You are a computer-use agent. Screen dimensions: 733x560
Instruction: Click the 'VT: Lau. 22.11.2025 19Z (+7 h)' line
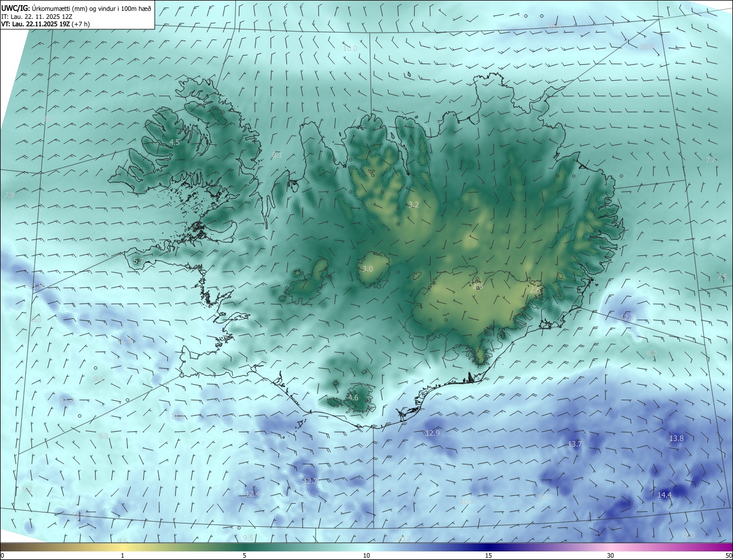[x=45, y=24]
